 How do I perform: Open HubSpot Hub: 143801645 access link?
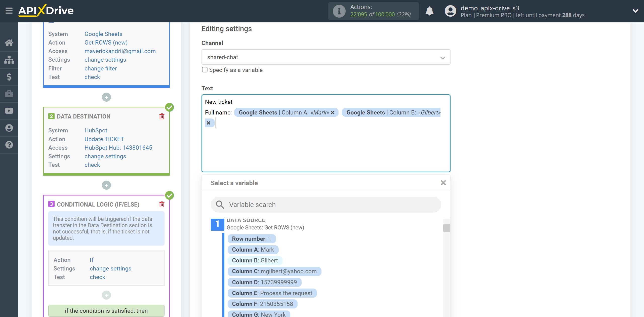tap(118, 148)
